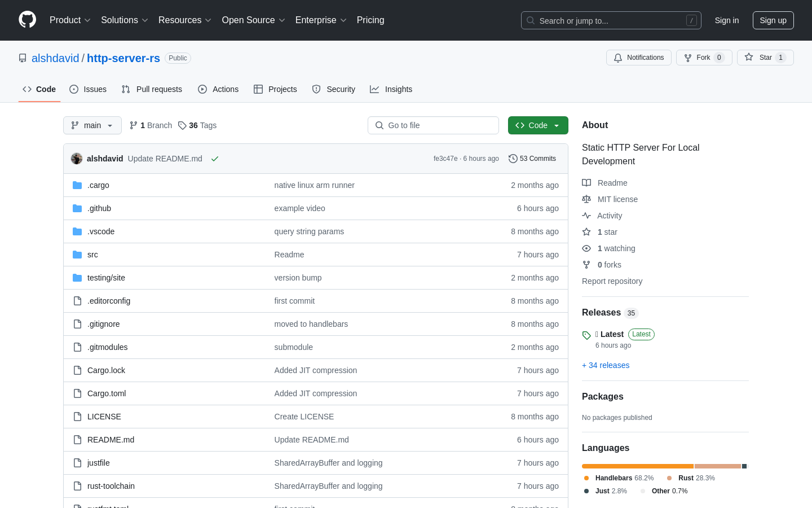Click the alshdavid avatar in commit row
Image resolution: width=812 pixels, height=508 pixels.
point(77,159)
